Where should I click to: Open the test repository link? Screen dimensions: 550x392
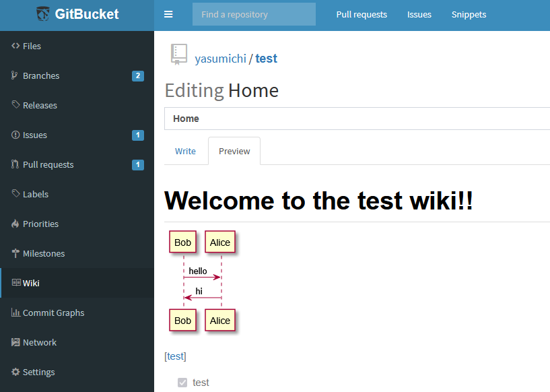point(266,58)
